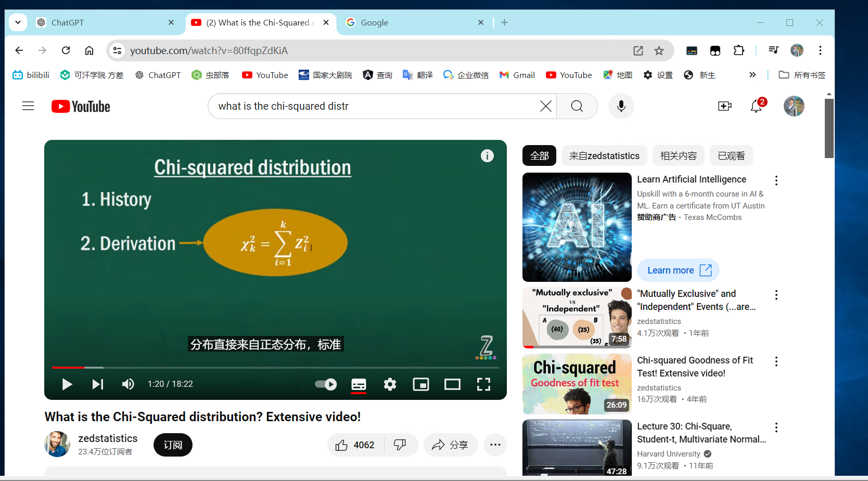Enable theater mode
The height and width of the screenshot is (481, 868).
tap(452, 384)
